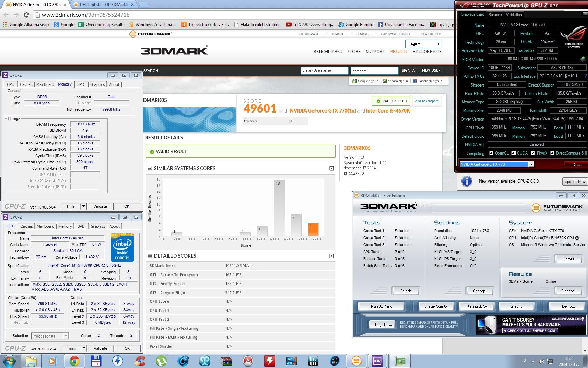The width and height of the screenshot is (588, 368).
Task: Click the Facebook sign in button
Action: 427,81
